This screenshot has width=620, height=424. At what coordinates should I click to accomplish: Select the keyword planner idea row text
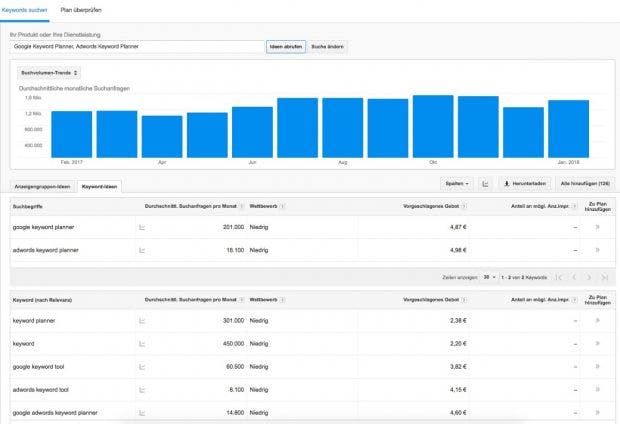(34, 321)
